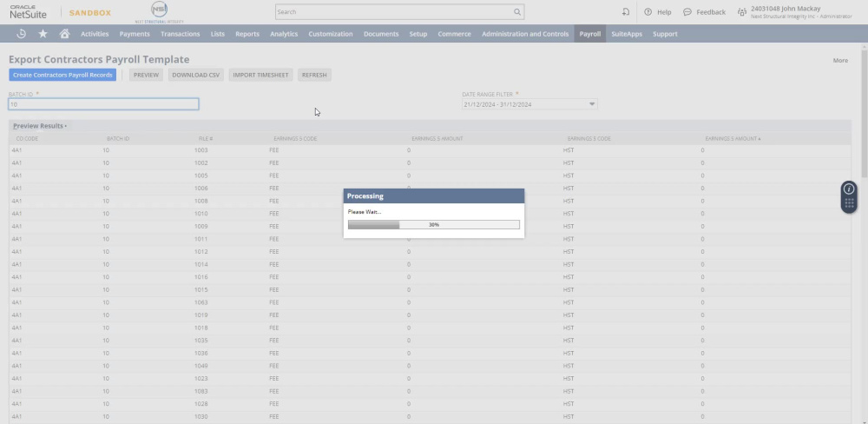This screenshot has height=424, width=868.
Task: Click file number 1019 cell
Action: (x=201, y=315)
